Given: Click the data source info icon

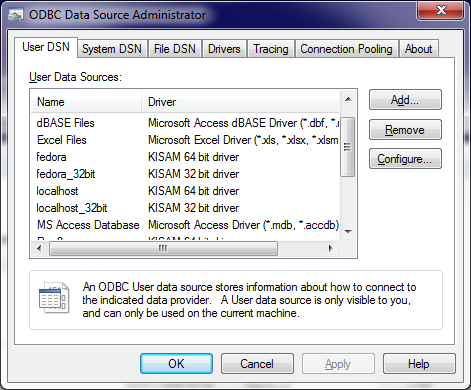Looking at the screenshot, I should point(54,298).
